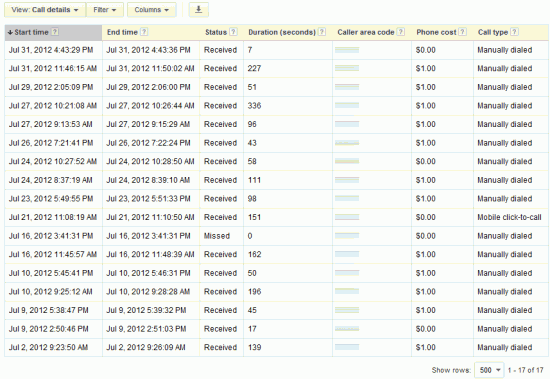
Task: Open help icon next to Duration (seconds)
Action: coord(322,32)
